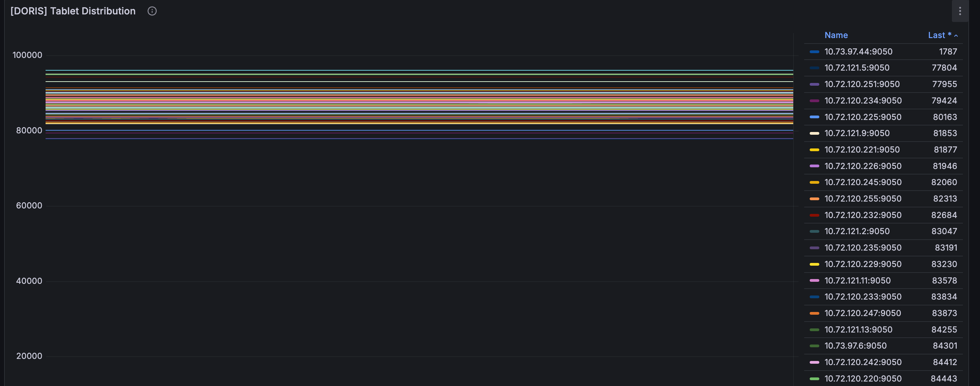Click the 60000 y-axis label

[x=29, y=206]
